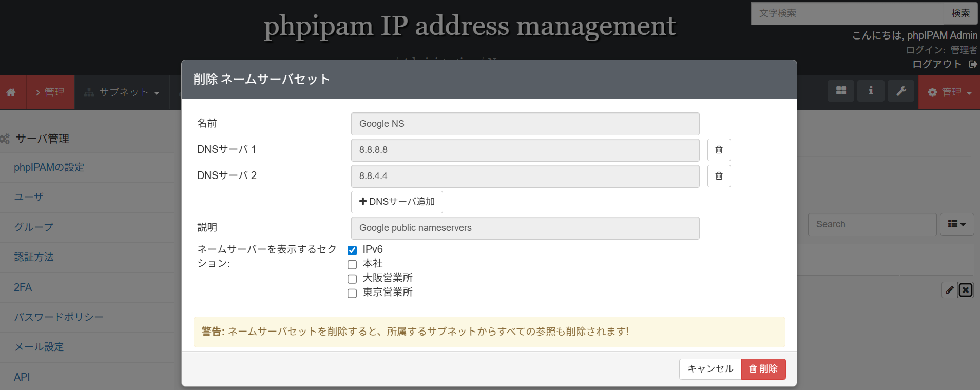The height and width of the screenshot is (390, 980).
Task: Confirm with the red 削除 button
Action: [763, 369]
